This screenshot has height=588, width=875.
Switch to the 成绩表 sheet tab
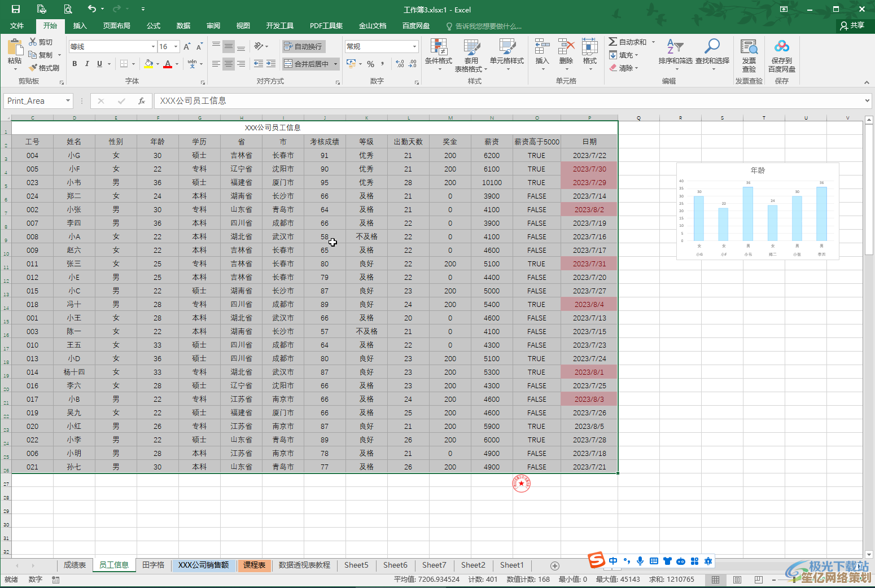coord(75,565)
